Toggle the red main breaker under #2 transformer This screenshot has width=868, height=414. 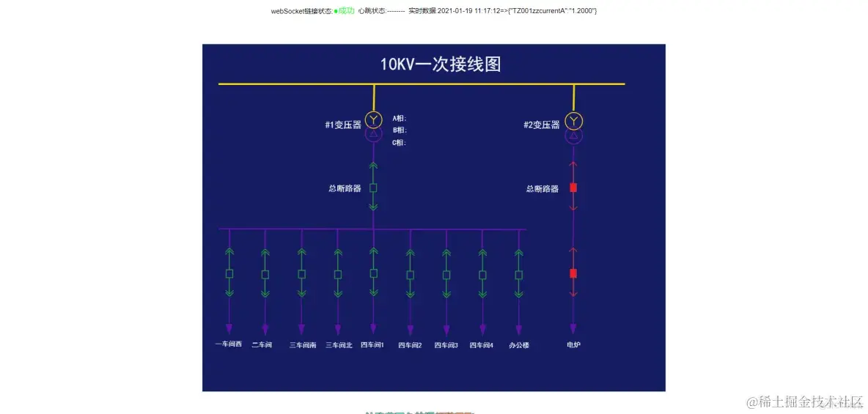pos(573,188)
